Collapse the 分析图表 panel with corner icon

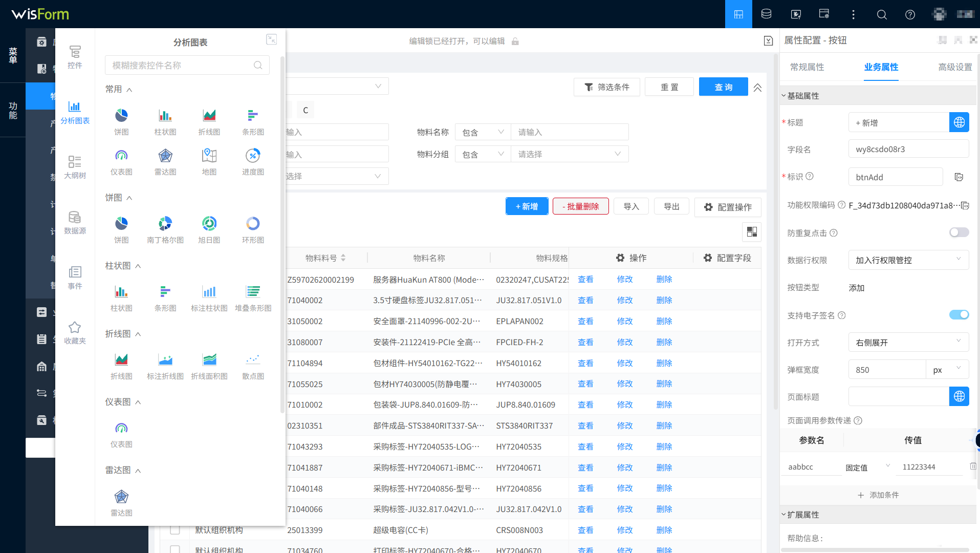click(271, 39)
